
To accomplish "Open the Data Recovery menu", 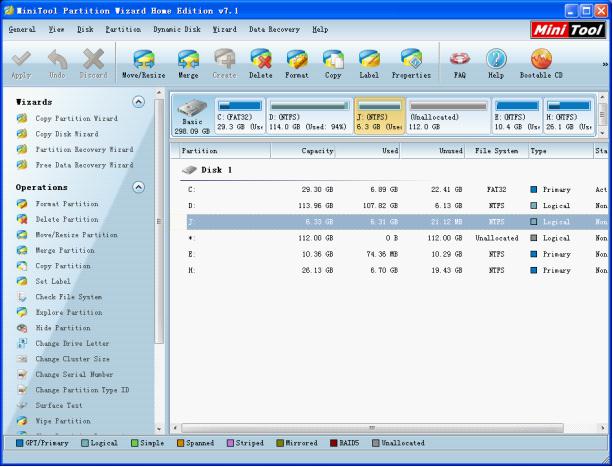I will point(274,29).
